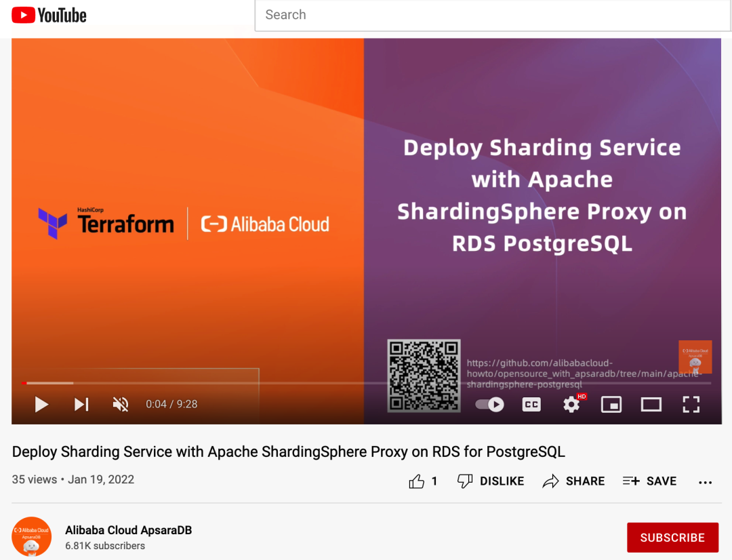The image size is (732, 560).
Task: Enable miniplayer mode
Action: (x=611, y=405)
